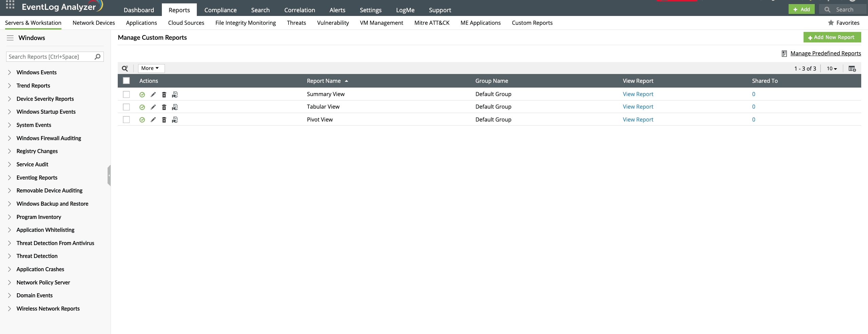Open Application Crashes reports
Screen dimensions: 868x334
click(40, 269)
